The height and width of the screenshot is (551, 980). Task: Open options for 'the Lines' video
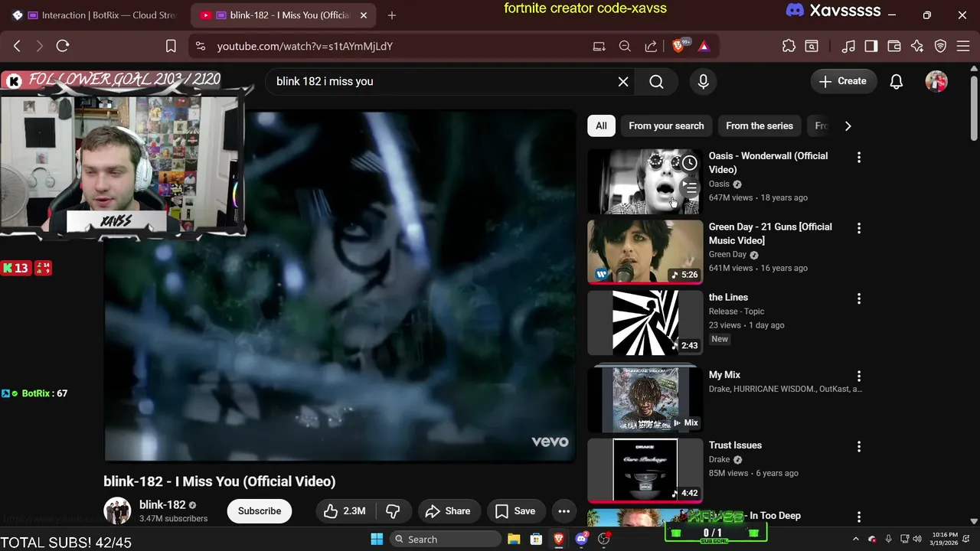click(859, 298)
